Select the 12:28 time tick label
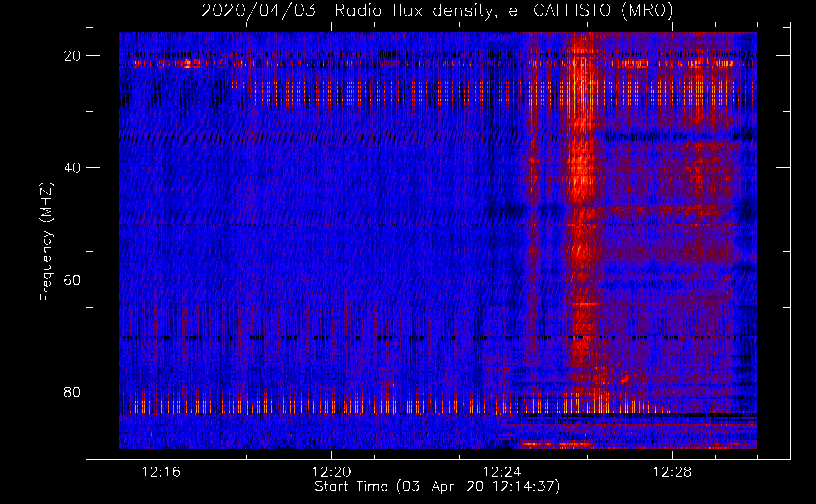The width and height of the screenshot is (816, 504). (x=672, y=472)
